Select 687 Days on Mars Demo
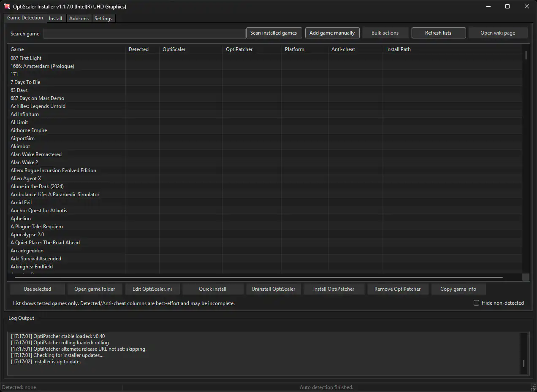The height and width of the screenshot is (392, 537). click(265, 98)
